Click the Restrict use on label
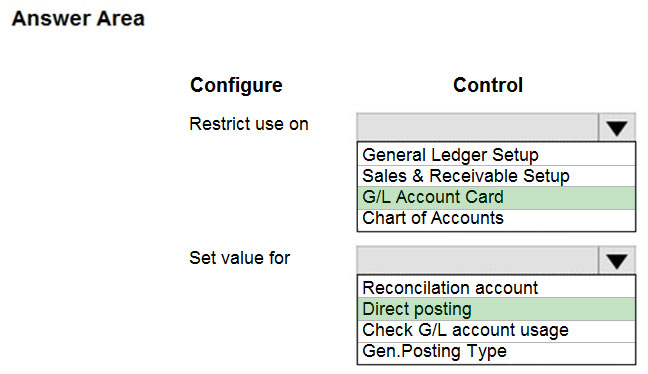The height and width of the screenshot is (374, 648). [x=249, y=124]
